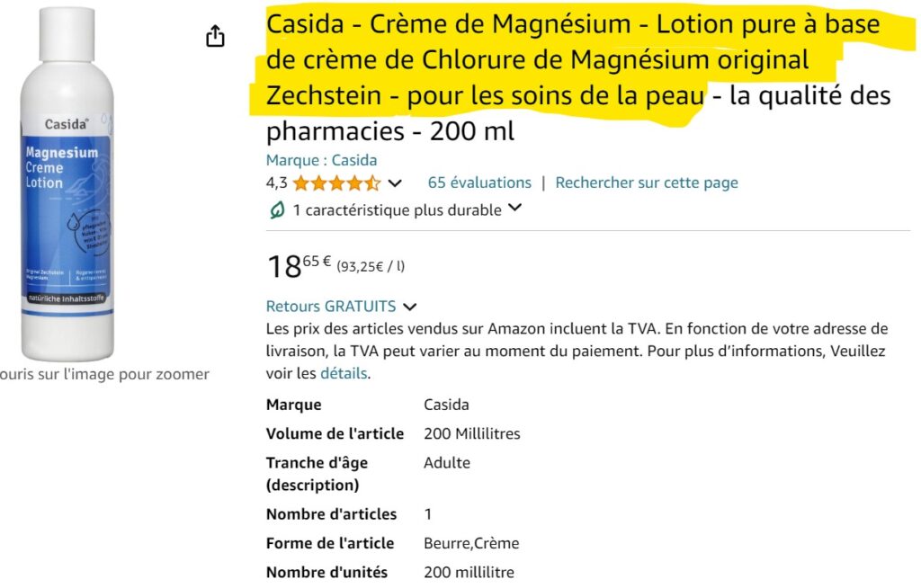Image resolution: width=921 pixels, height=588 pixels.
Task: Click the 4,3 rating number
Action: 277,183
